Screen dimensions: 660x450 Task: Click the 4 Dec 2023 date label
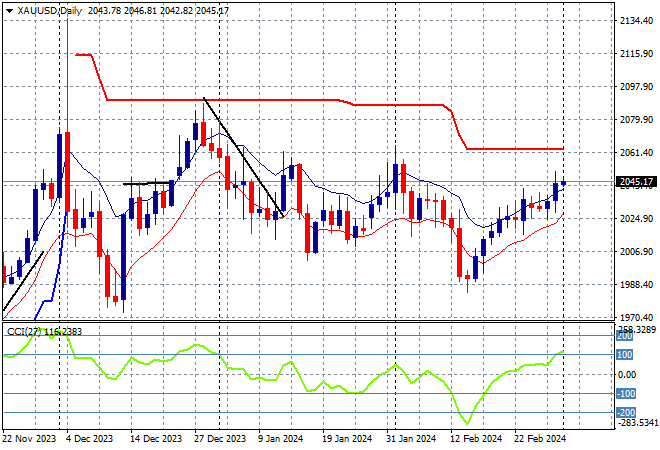[89, 439]
